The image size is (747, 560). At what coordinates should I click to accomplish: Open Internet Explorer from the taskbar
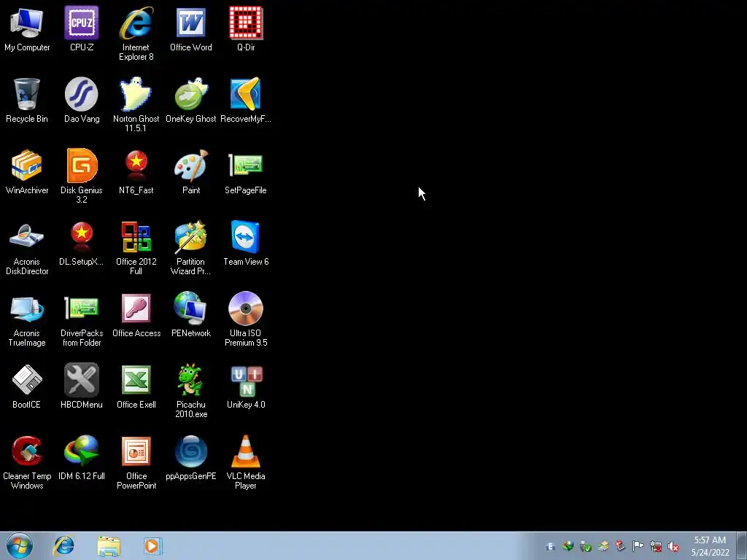(x=64, y=545)
